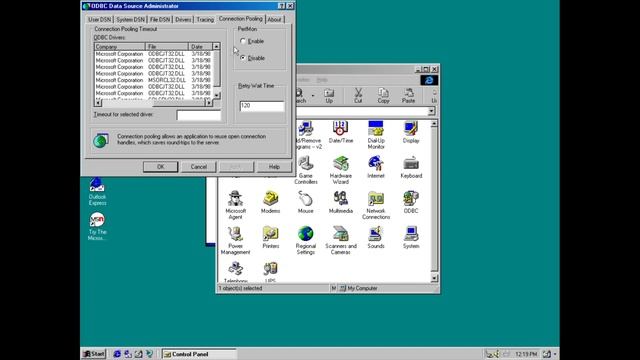Switch to the System DSN tab

click(x=130, y=20)
